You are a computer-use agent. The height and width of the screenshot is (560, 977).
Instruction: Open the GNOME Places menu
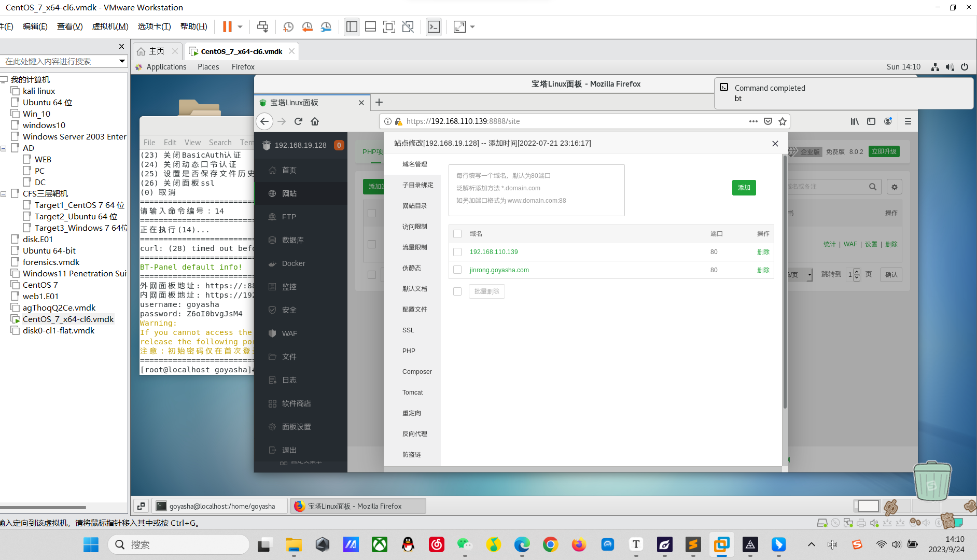pyautogui.click(x=208, y=67)
